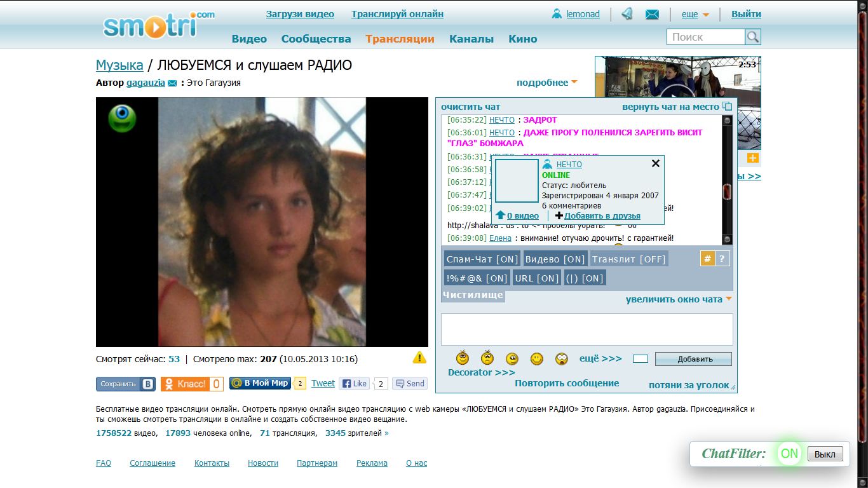This screenshot has height=488, width=868.
Task: Open the Музыка category link
Action: click(119, 65)
